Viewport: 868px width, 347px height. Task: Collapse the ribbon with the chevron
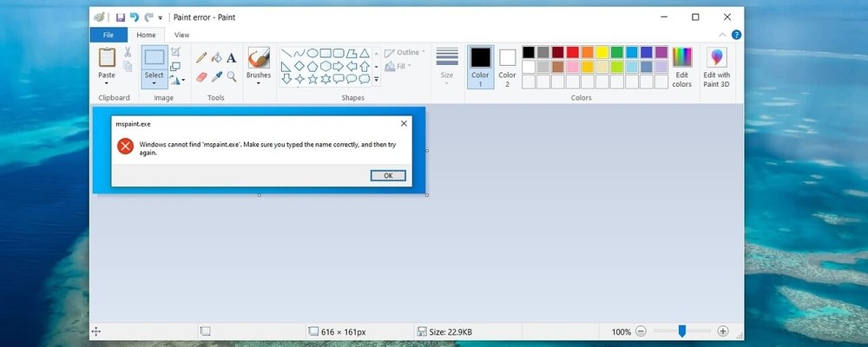[x=722, y=35]
